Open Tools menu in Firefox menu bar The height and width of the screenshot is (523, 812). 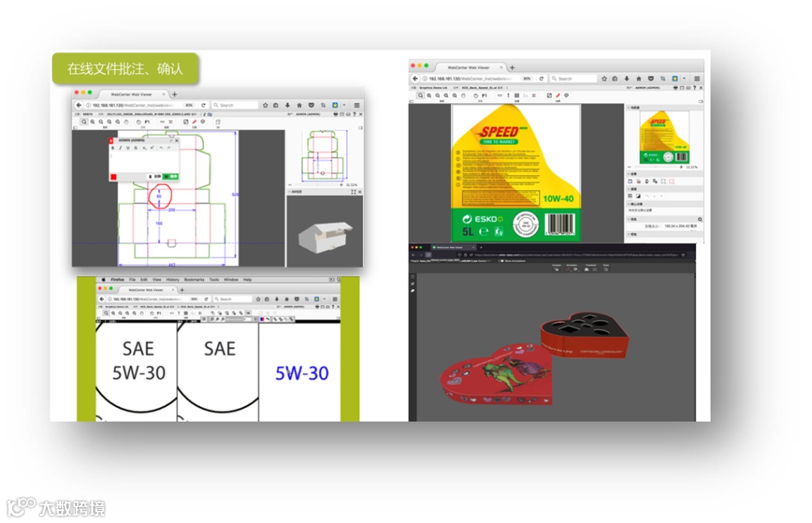tap(214, 280)
